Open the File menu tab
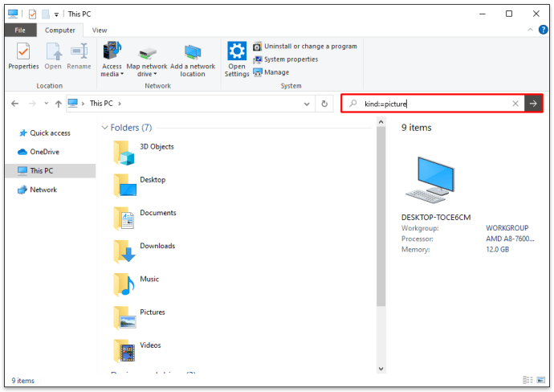The height and width of the screenshot is (392, 554). [x=20, y=31]
